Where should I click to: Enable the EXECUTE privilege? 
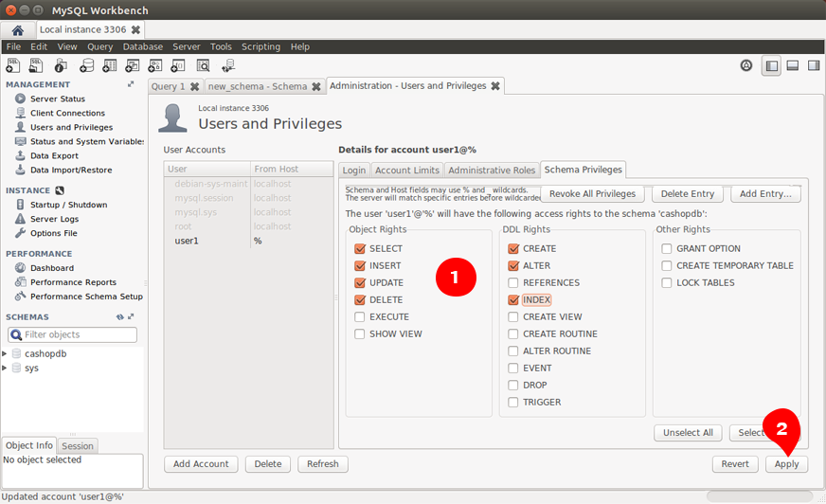click(x=360, y=317)
